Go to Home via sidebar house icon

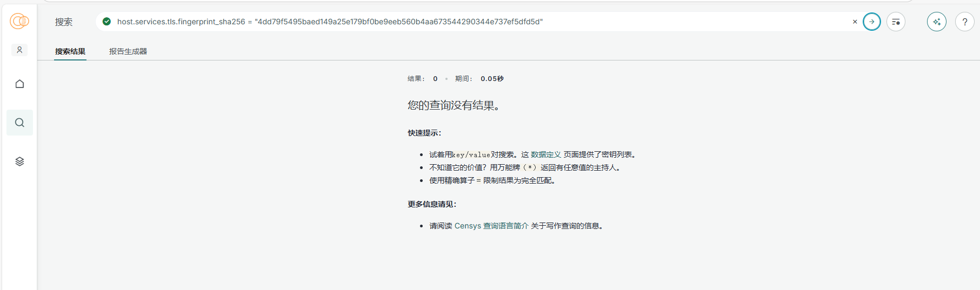tap(19, 84)
